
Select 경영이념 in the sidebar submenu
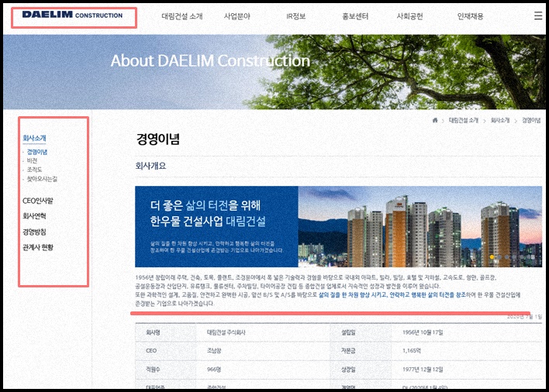click(36, 152)
